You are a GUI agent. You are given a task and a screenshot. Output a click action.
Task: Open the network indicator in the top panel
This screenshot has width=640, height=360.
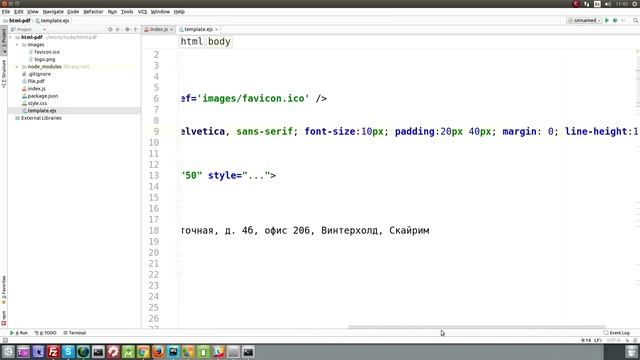[587, 4]
